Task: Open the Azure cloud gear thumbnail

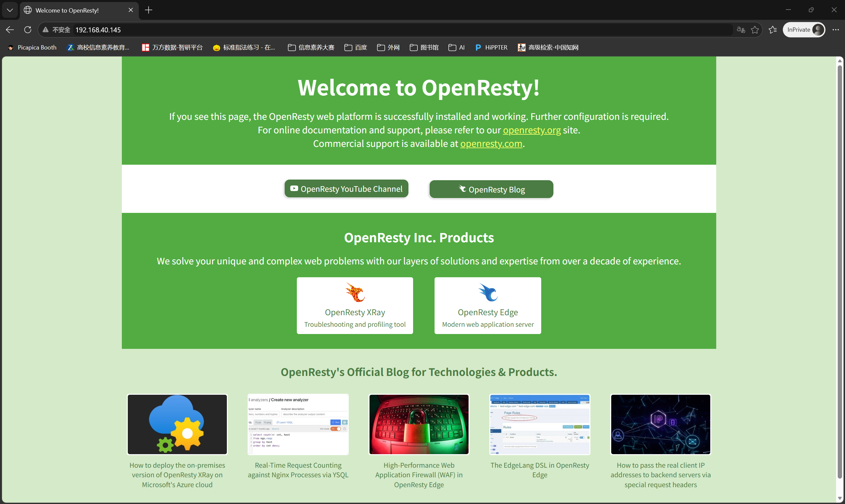Action: tap(177, 424)
